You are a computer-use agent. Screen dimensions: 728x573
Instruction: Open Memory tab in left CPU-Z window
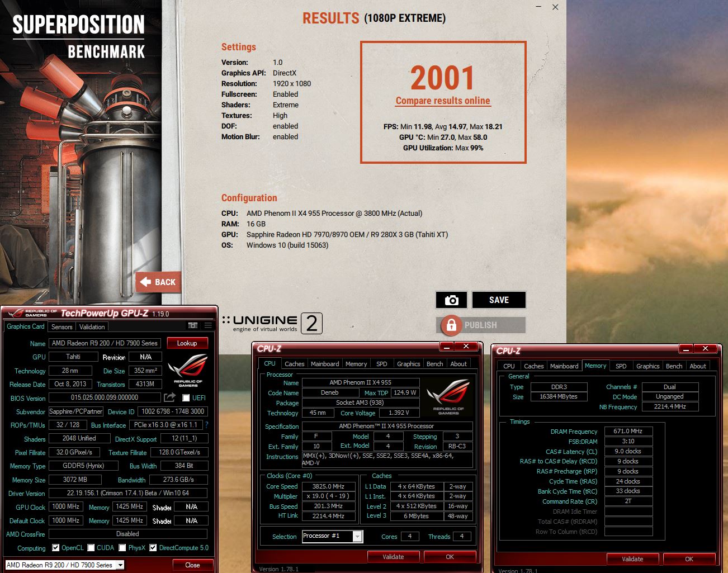pyautogui.click(x=356, y=364)
